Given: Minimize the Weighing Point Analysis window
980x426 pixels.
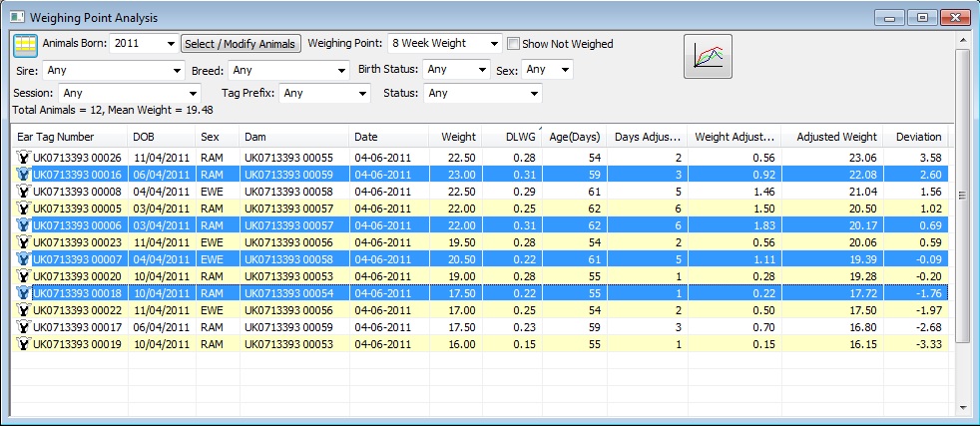Looking at the screenshot, I should coord(889,18).
